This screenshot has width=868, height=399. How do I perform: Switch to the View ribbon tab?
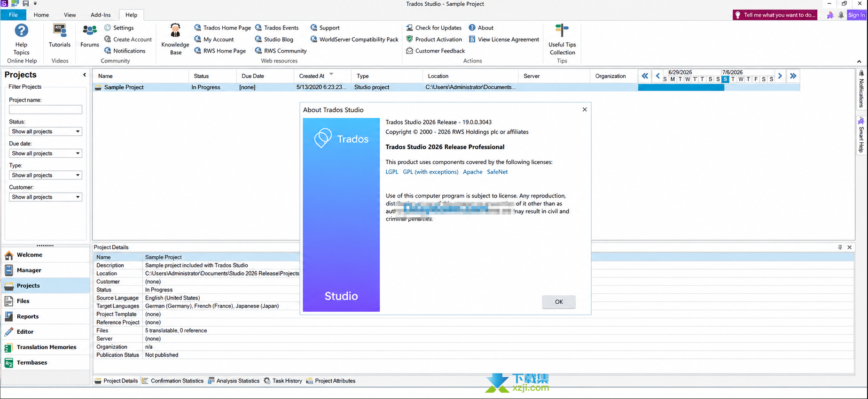coord(70,15)
